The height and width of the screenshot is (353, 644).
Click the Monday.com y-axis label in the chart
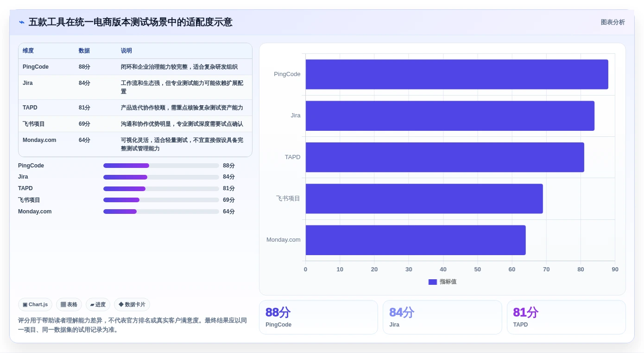[x=284, y=240]
